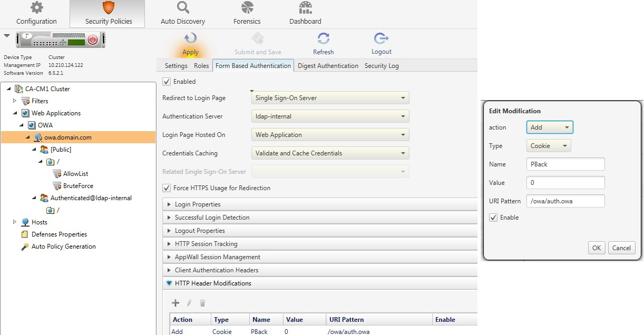Edit the modification with the pencil icon
644x335 pixels.
click(x=189, y=303)
